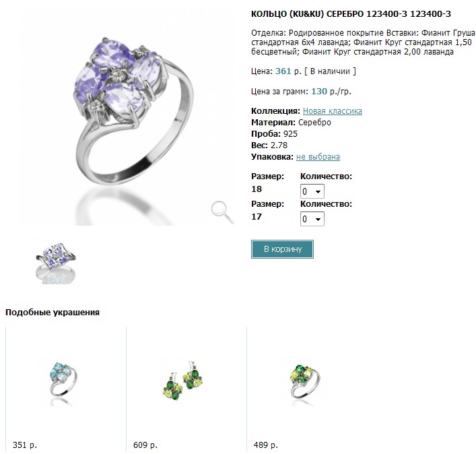Add the item with В корзину button
The height and width of the screenshot is (454, 476).
point(282,249)
